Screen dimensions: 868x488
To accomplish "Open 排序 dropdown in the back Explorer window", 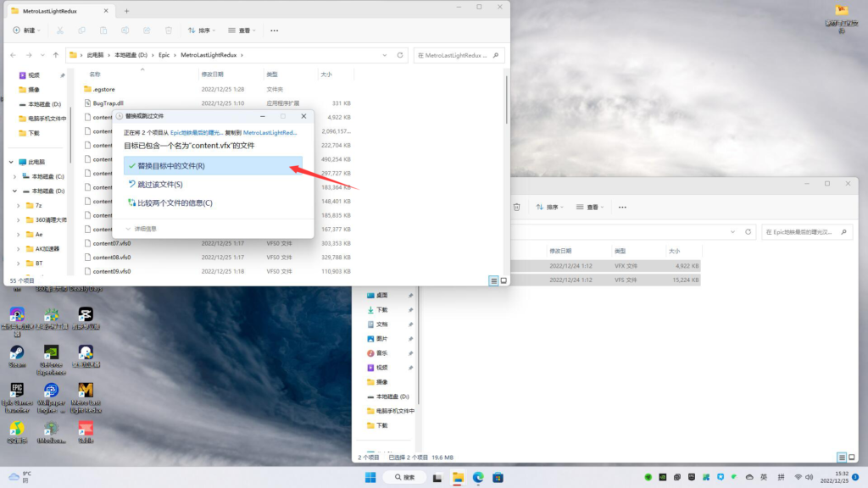I will 549,207.
